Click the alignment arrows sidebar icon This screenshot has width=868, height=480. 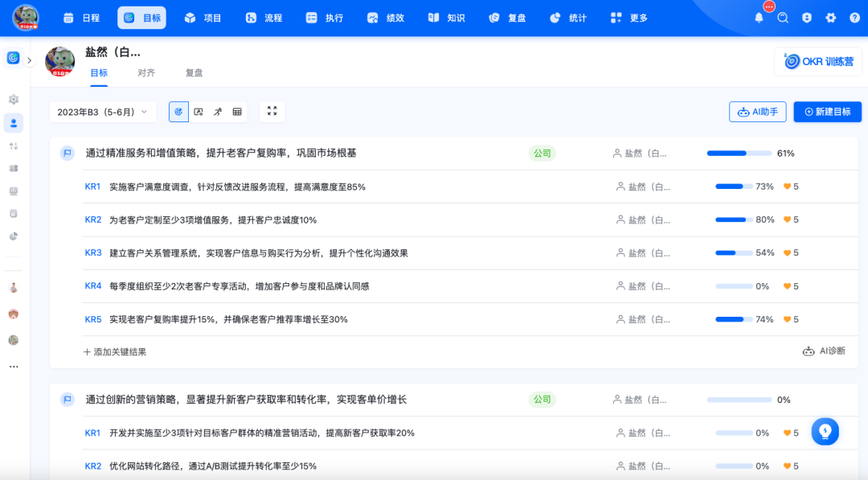pos(14,146)
